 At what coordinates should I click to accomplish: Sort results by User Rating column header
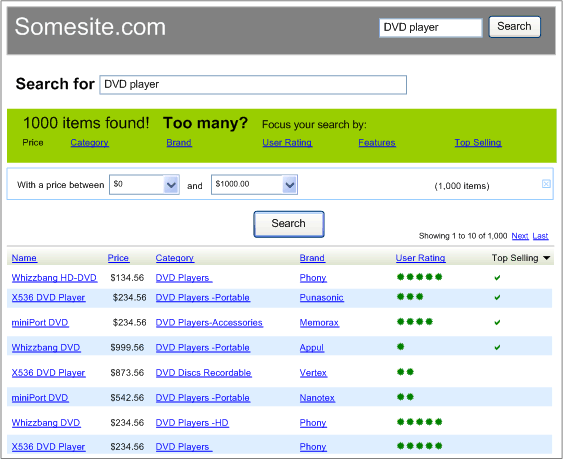click(420, 258)
